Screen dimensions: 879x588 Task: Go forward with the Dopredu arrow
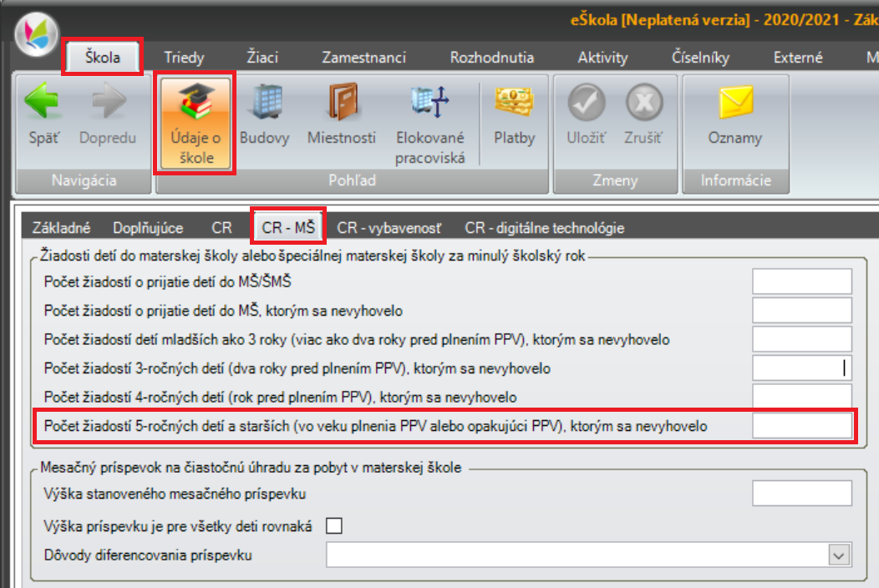108,115
